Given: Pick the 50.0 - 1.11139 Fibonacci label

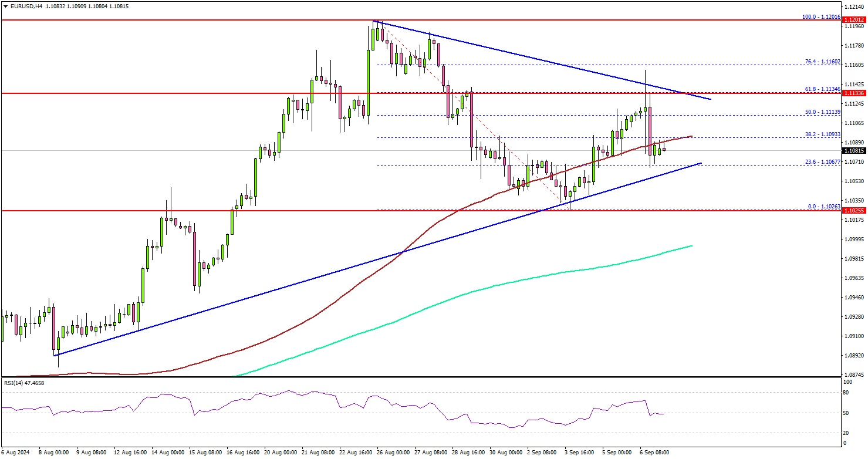Looking at the screenshot, I should tap(822, 112).
